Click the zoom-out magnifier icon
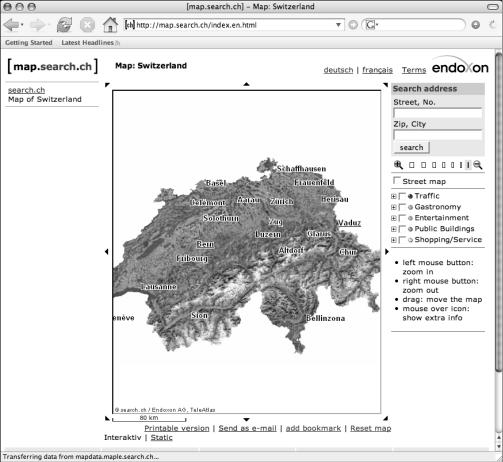Screen dimensions: 503x462 point(478,165)
